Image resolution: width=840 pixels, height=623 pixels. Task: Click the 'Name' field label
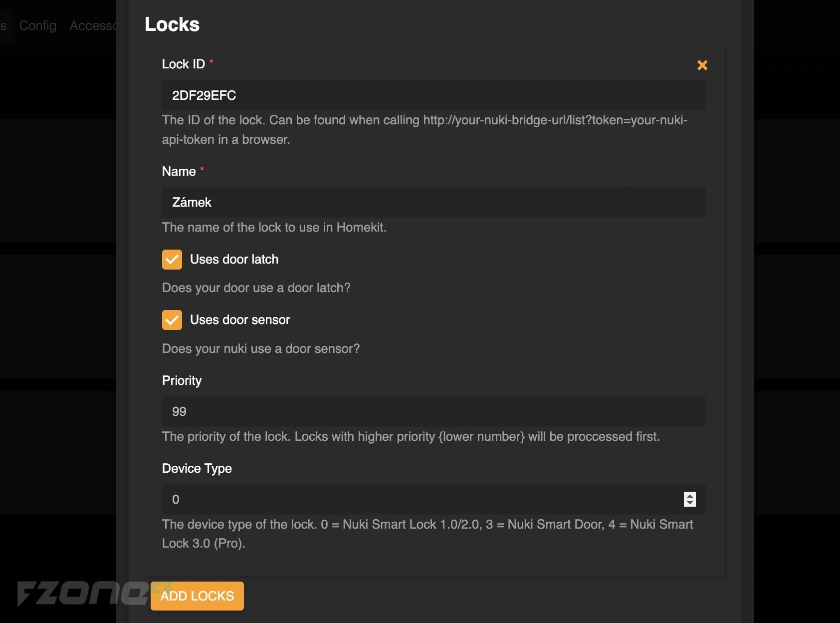pyautogui.click(x=179, y=171)
